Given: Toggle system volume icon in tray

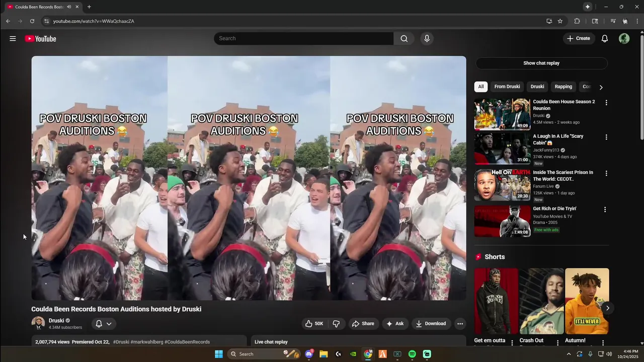Looking at the screenshot, I should point(609,354).
